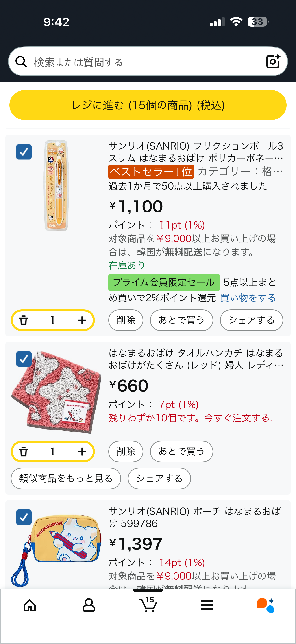Open the AI assistant chat icon

pyautogui.click(x=266, y=605)
